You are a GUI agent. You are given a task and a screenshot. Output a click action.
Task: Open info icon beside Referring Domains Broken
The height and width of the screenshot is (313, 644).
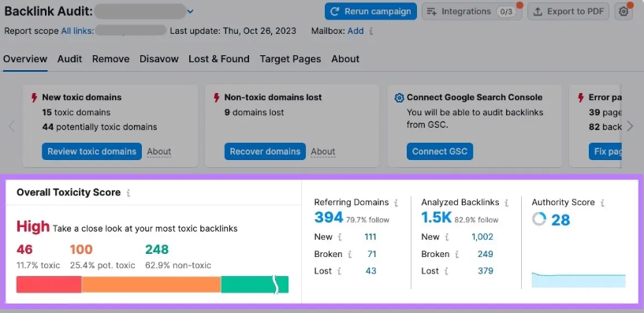pos(349,254)
